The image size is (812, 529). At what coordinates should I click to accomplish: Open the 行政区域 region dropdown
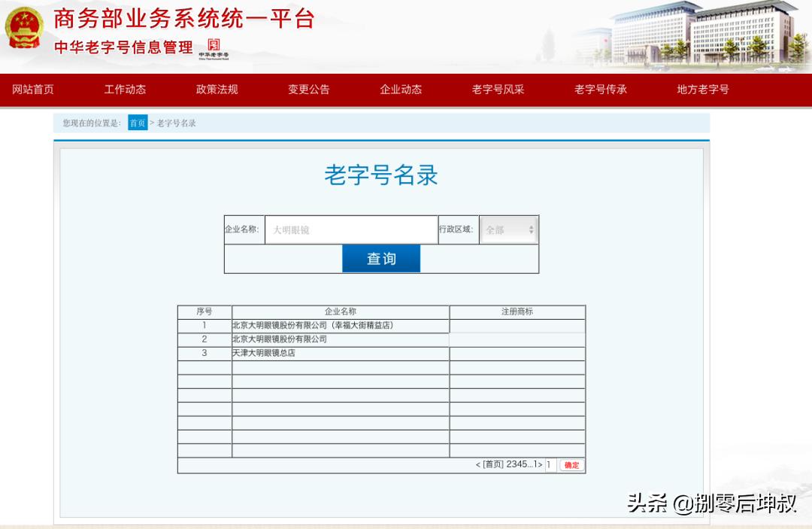coord(508,230)
